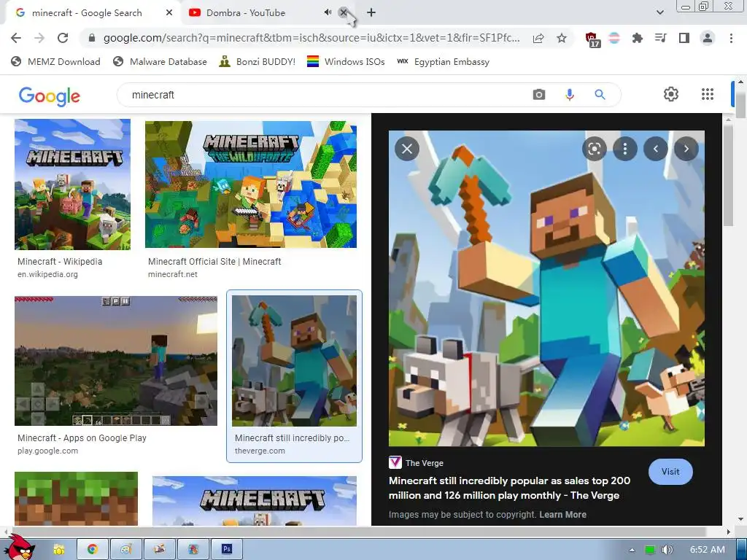This screenshot has height=560, width=747.
Task: Show the next image in preview
Action: [x=686, y=149]
